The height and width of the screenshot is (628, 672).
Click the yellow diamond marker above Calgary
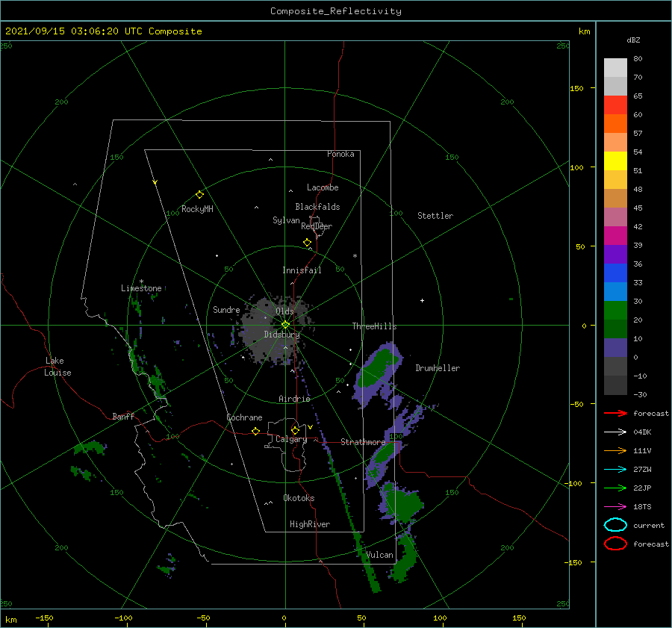pos(295,430)
